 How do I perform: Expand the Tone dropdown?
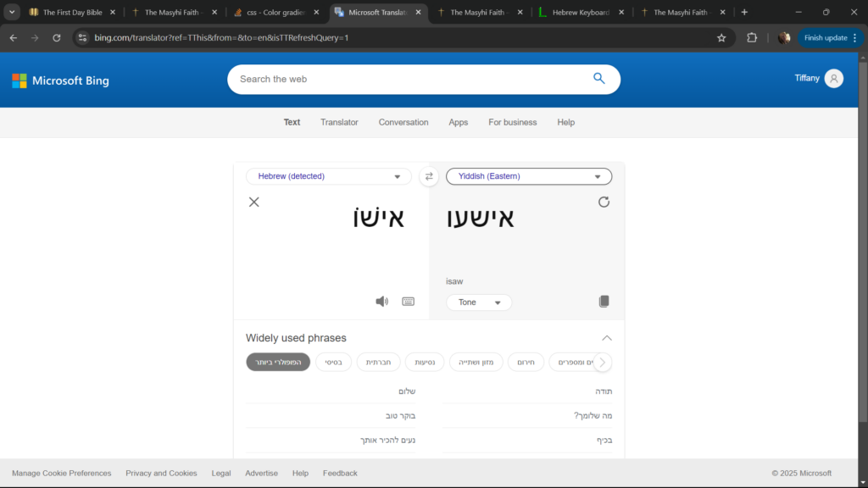(479, 302)
